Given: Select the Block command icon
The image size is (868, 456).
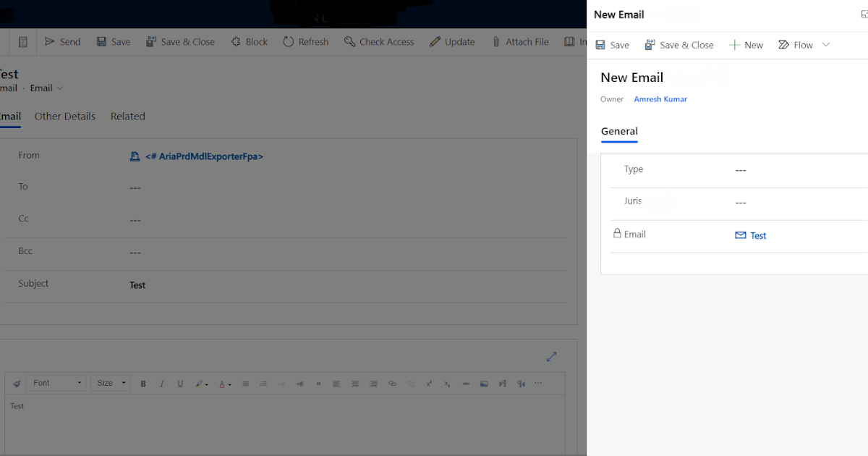Looking at the screenshot, I should (x=237, y=41).
